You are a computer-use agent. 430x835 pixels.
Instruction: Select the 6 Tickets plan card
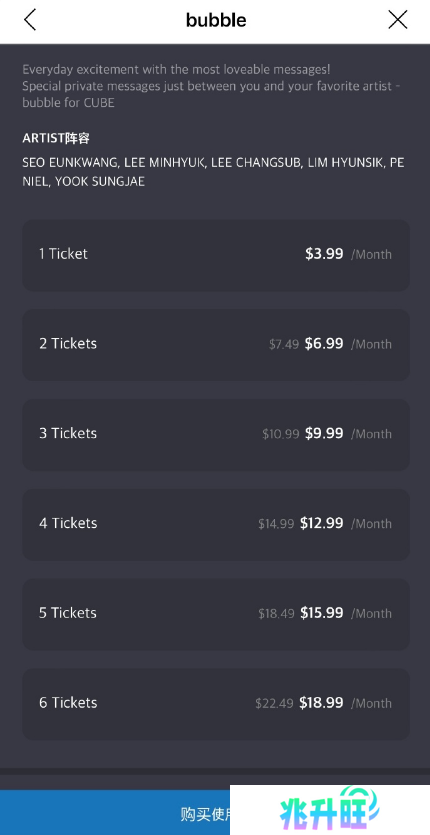point(216,703)
